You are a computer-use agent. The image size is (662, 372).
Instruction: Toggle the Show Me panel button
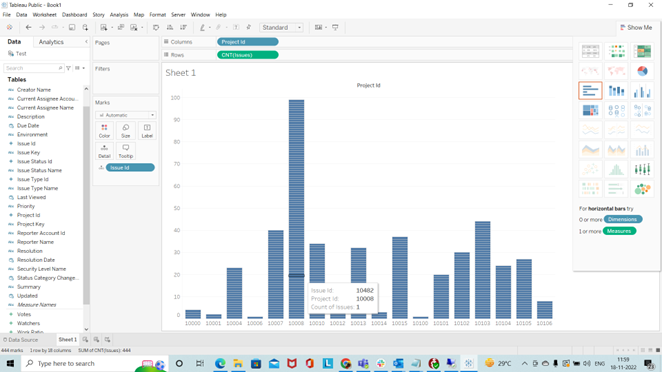pyautogui.click(x=636, y=27)
